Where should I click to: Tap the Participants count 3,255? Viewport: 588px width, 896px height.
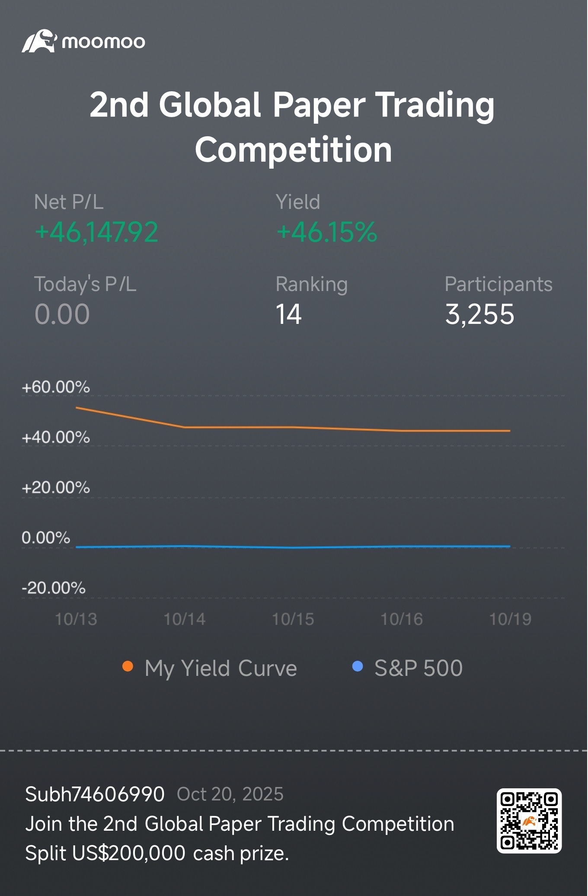(479, 314)
